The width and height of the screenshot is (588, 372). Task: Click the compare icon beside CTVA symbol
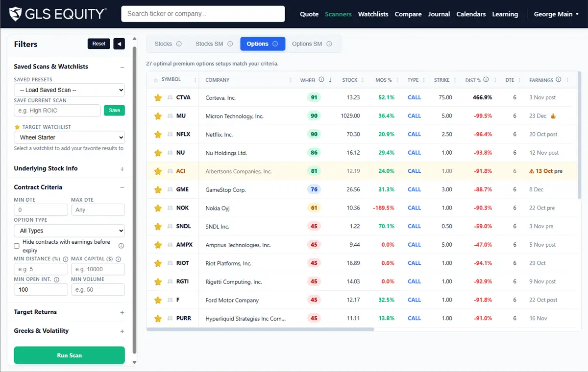[170, 98]
